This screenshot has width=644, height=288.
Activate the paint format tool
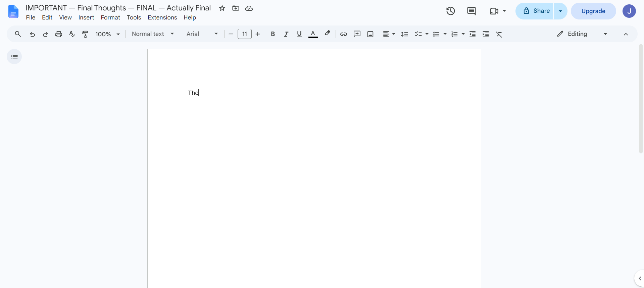coord(85,34)
